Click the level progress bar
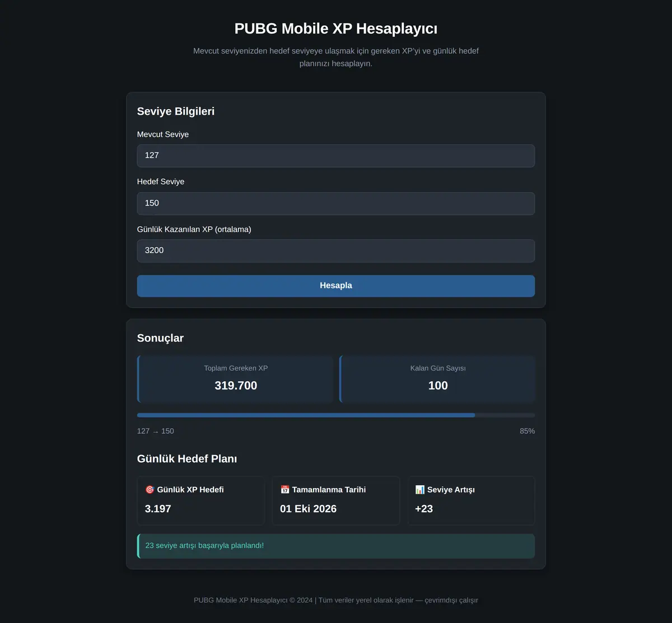Screen dimensions: 672x623 point(336,415)
